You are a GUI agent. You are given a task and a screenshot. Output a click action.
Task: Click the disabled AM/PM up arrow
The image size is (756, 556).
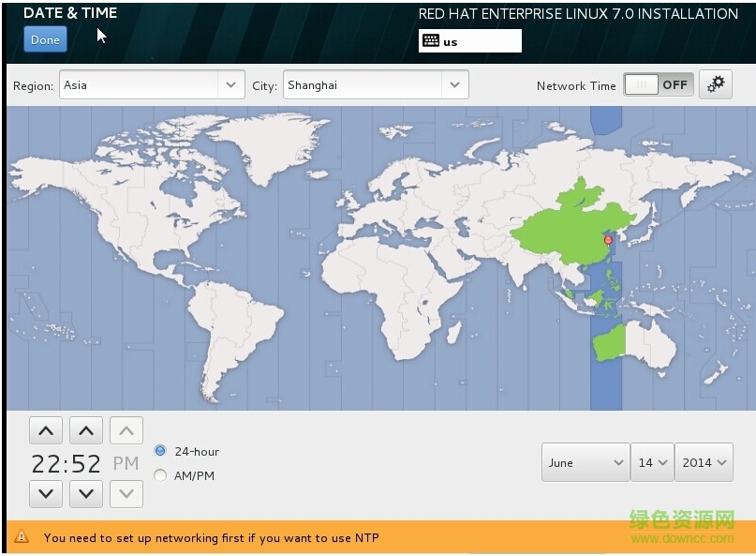pos(126,431)
